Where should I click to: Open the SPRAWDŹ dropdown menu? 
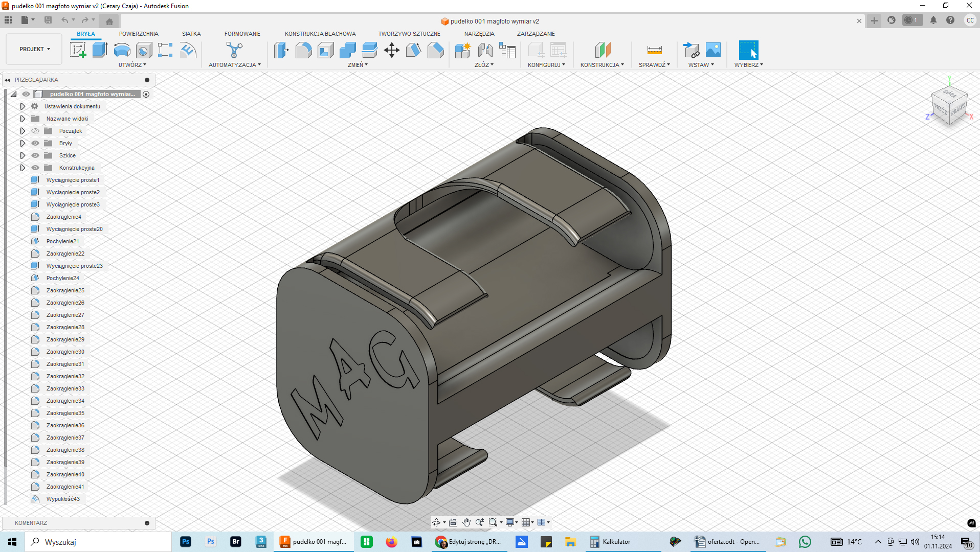[654, 65]
